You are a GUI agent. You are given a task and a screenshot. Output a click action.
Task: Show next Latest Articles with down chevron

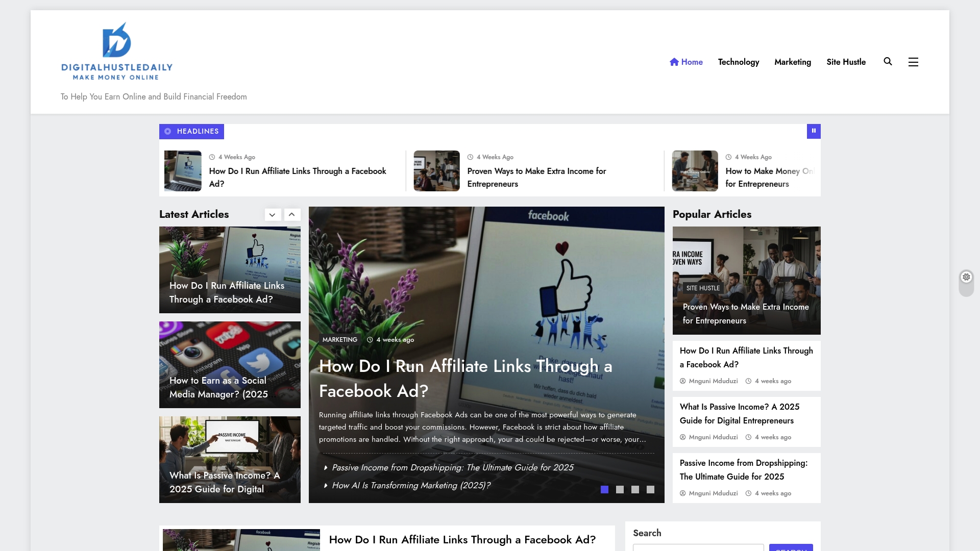tap(273, 215)
